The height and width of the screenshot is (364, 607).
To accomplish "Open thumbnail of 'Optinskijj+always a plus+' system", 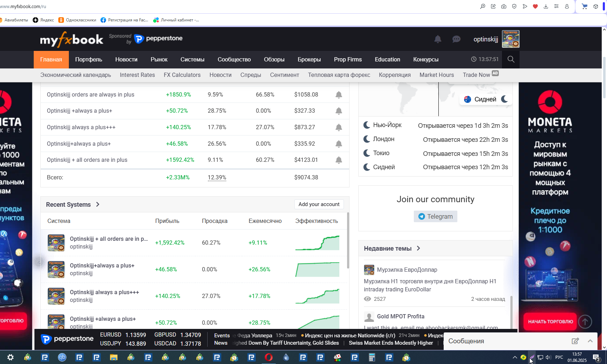I will pos(56,270).
